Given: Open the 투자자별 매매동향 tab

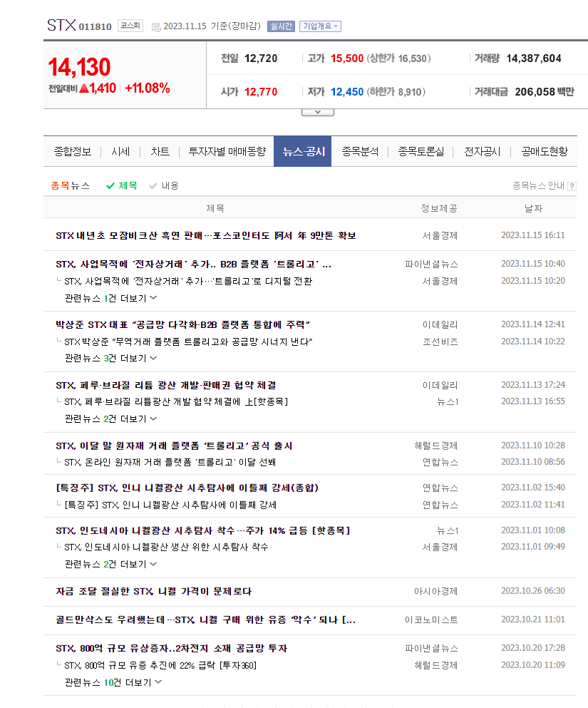Looking at the screenshot, I should click(227, 151).
